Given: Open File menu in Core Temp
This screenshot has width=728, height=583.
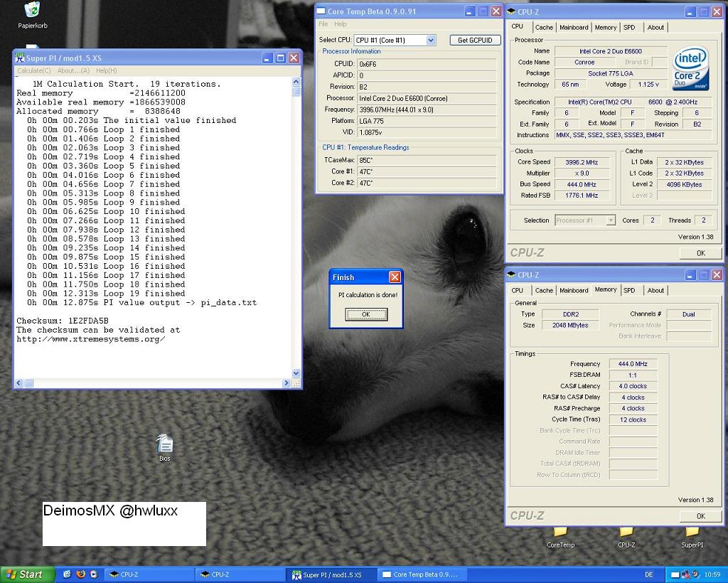Looking at the screenshot, I should 323,24.
